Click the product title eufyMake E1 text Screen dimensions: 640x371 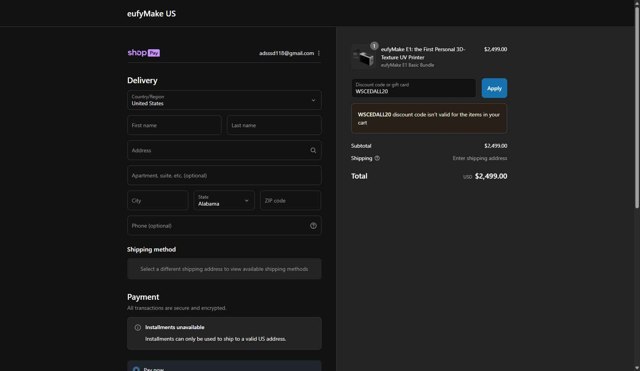click(x=423, y=53)
